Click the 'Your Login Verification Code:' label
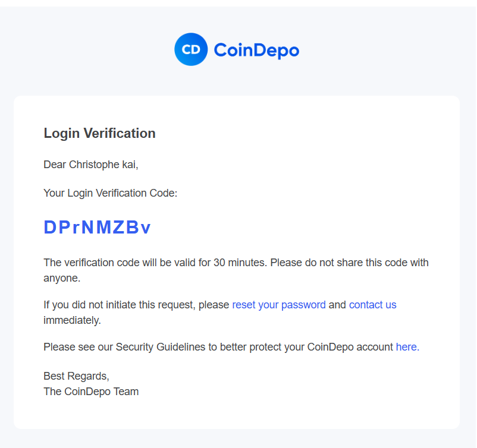The width and height of the screenshot is (477, 448). click(x=110, y=193)
